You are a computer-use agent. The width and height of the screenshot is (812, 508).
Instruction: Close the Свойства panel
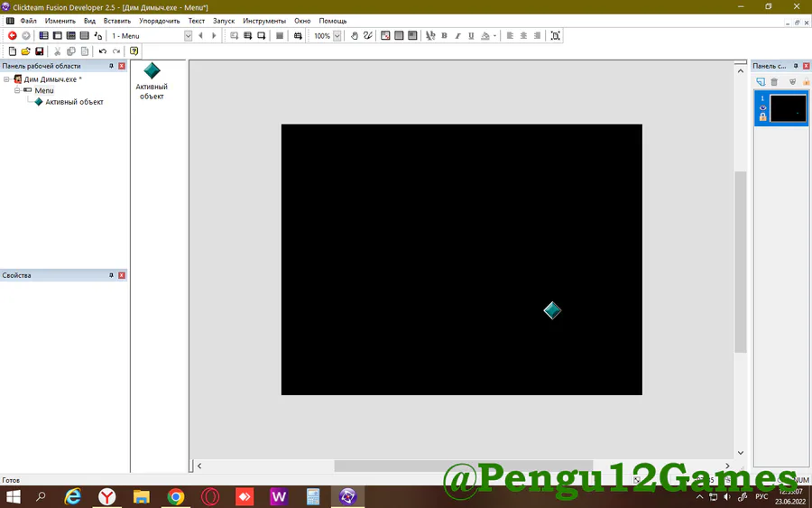[122, 275]
